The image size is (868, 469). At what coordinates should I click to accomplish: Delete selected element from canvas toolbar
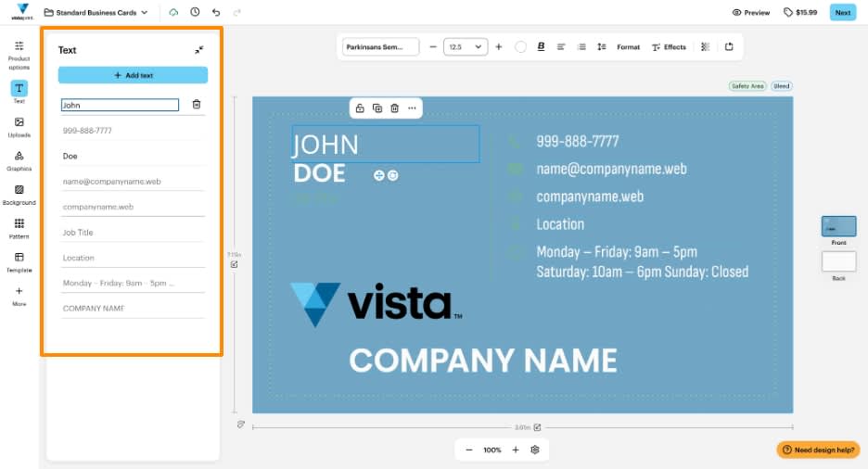[x=394, y=108]
